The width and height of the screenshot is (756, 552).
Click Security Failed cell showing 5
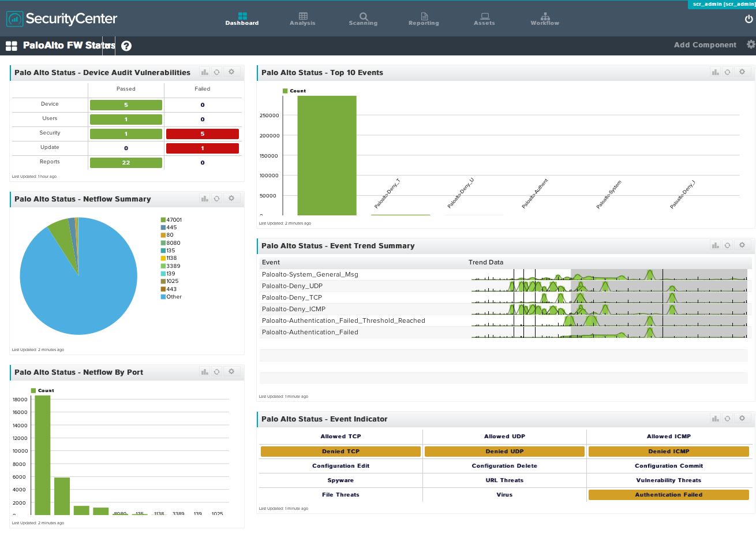[x=203, y=134]
